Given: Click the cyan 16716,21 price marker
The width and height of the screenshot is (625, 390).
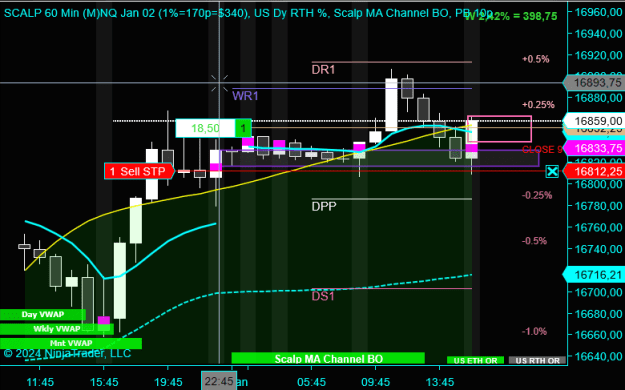Looking at the screenshot, I should tap(594, 275).
